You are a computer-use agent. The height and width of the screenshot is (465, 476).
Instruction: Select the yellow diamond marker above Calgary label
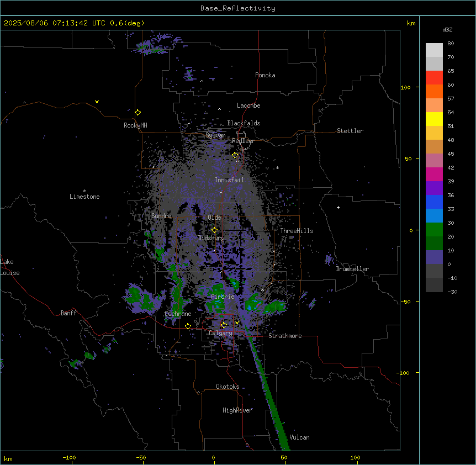(224, 325)
